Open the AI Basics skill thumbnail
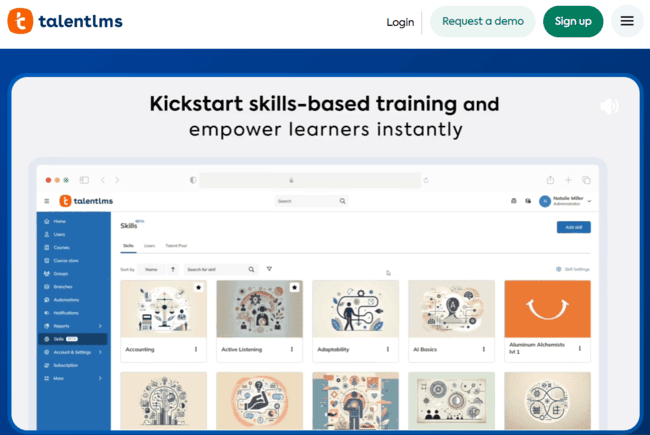Screen dimensions: 650x435 coord(451,309)
